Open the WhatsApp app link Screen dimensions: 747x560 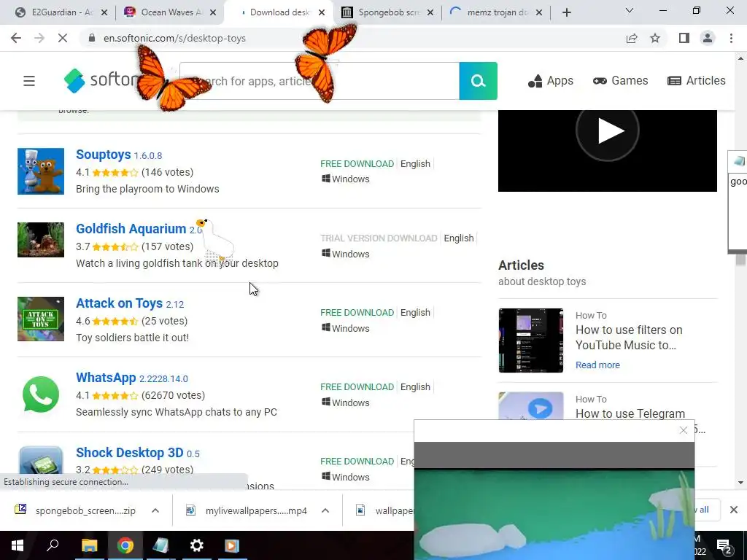point(106,378)
